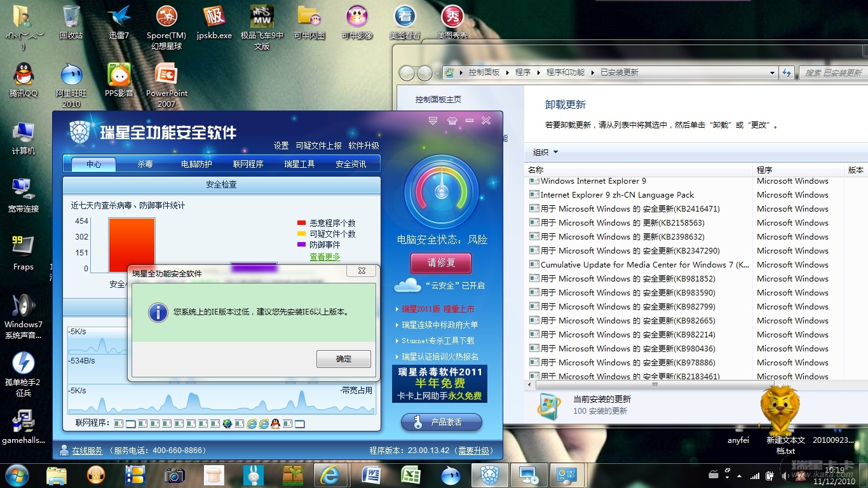
Task: Expand the address bar history dropdown arrow
Action: [x=772, y=72]
